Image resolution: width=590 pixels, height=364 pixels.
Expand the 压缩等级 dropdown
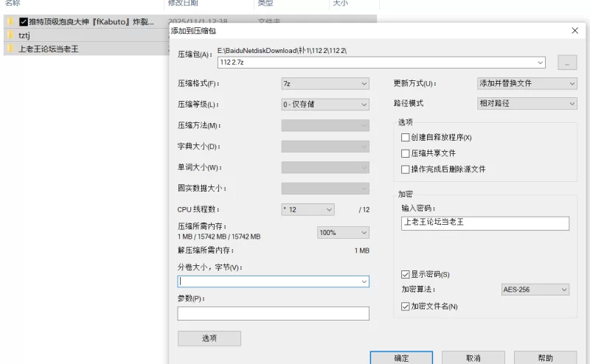pos(324,105)
